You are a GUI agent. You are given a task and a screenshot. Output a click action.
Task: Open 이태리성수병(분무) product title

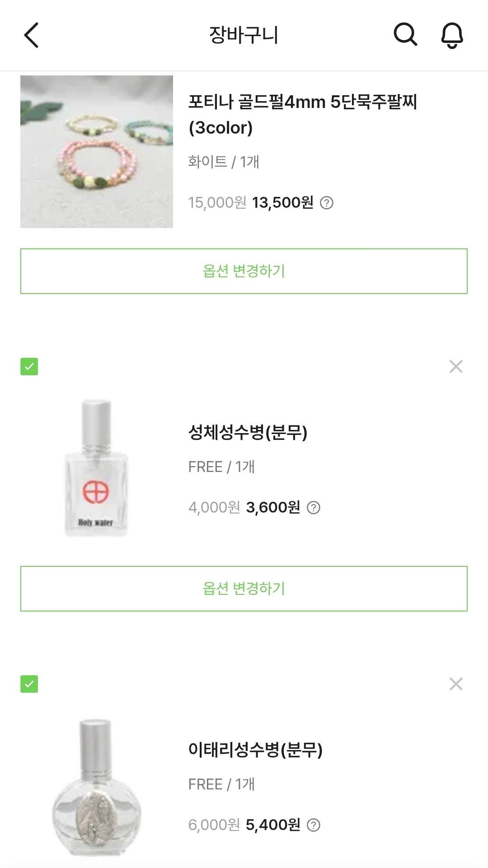pos(255,750)
